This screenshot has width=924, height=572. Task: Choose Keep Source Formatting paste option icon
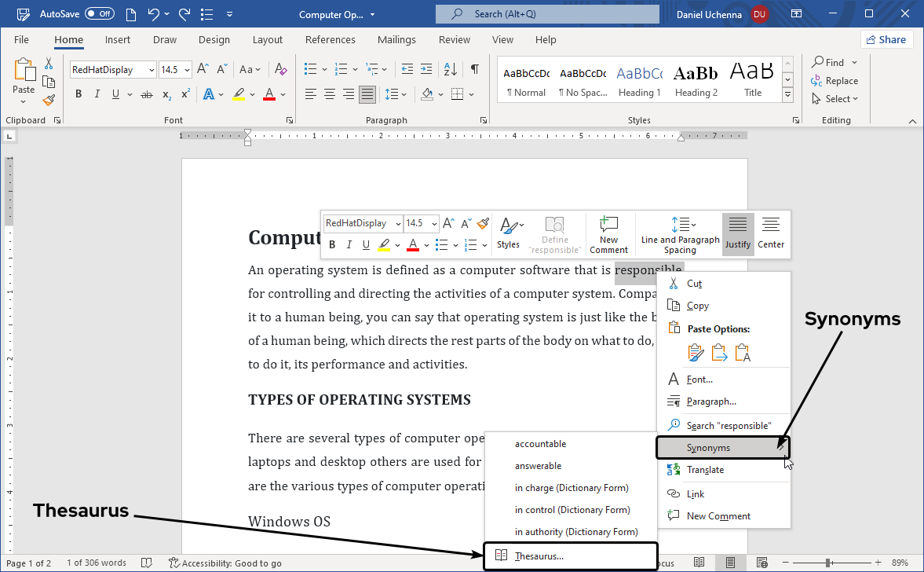coord(695,353)
